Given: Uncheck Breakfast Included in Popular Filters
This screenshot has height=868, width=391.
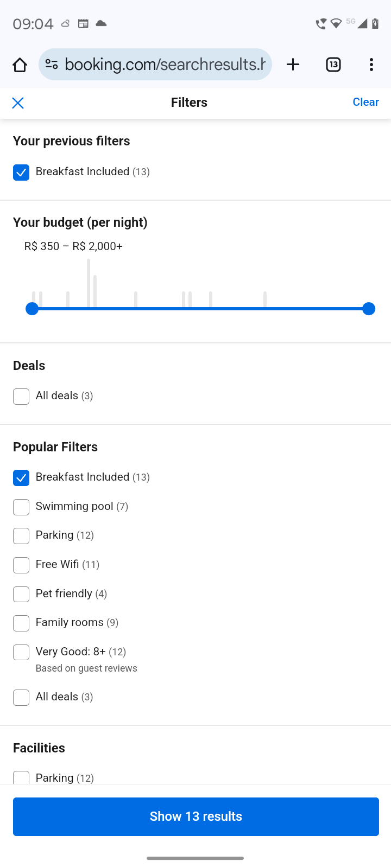Looking at the screenshot, I should coord(21,478).
